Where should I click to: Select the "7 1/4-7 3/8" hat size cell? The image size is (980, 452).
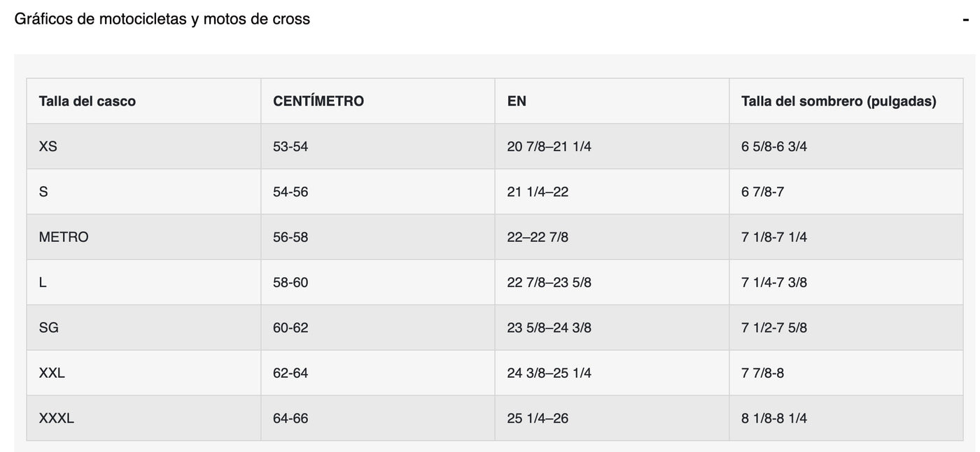774,283
